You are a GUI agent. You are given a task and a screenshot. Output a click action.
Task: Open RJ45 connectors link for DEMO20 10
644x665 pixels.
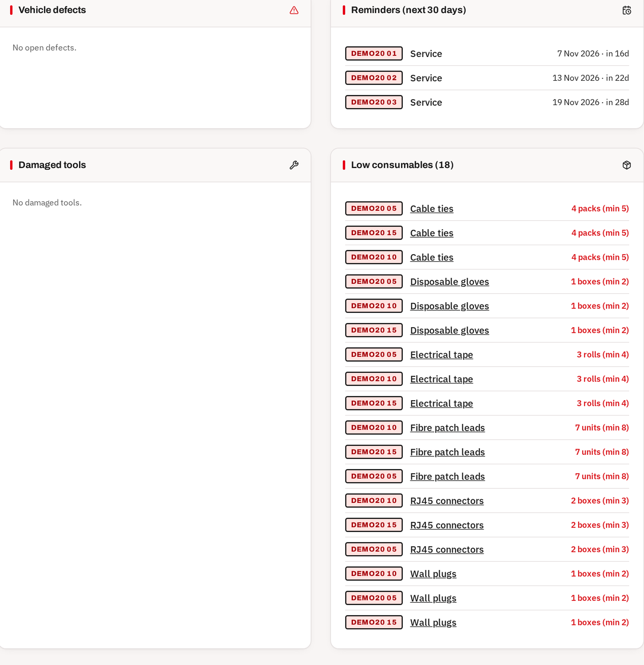point(447,501)
